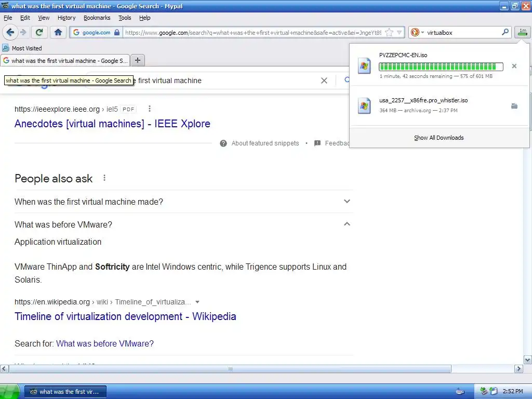The image size is (532, 399).
Task: Open the Tools menu
Action: [x=125, y=18]
